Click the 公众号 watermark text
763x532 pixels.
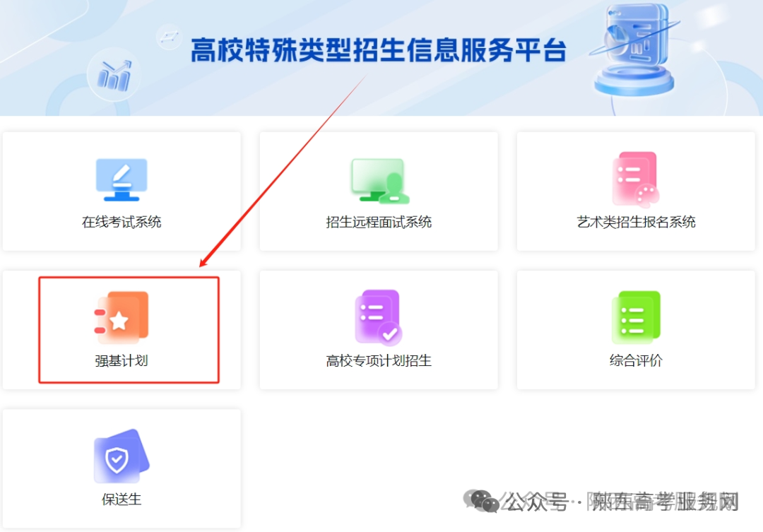coord(536,502)
